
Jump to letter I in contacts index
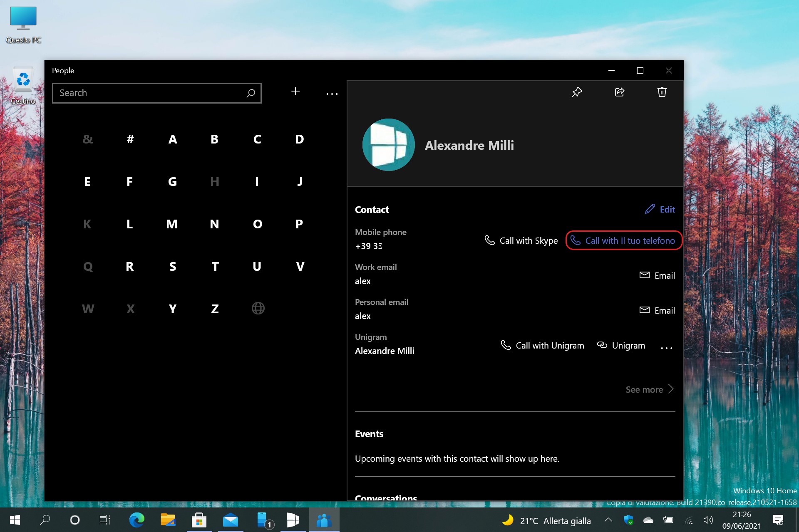coord(257,181)
